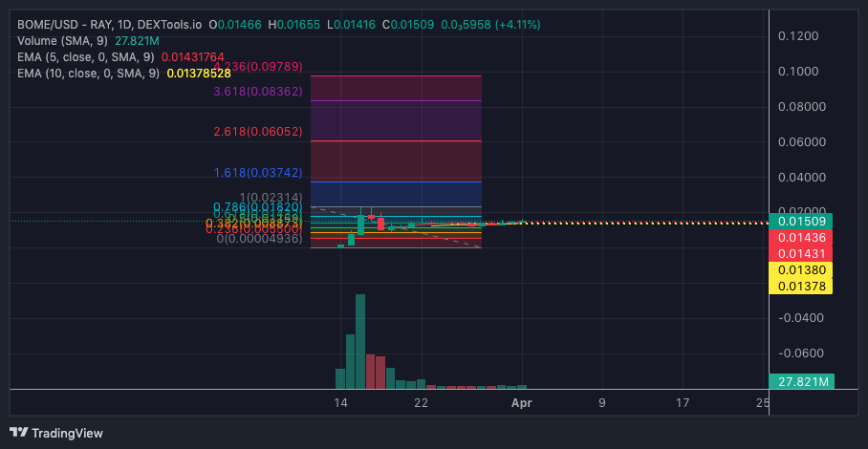Click the high price value H0.01655
Screen dimensions: 868x449
tap(293, 25)
